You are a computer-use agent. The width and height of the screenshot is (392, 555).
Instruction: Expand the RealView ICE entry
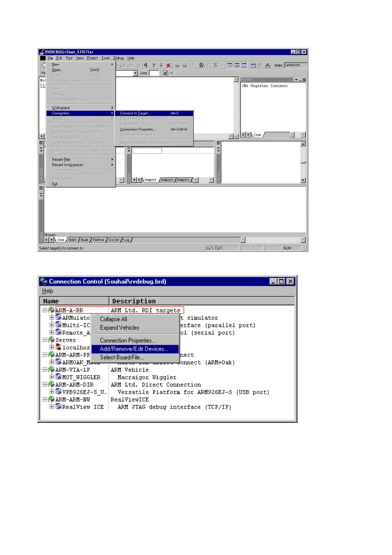point(52,407)
